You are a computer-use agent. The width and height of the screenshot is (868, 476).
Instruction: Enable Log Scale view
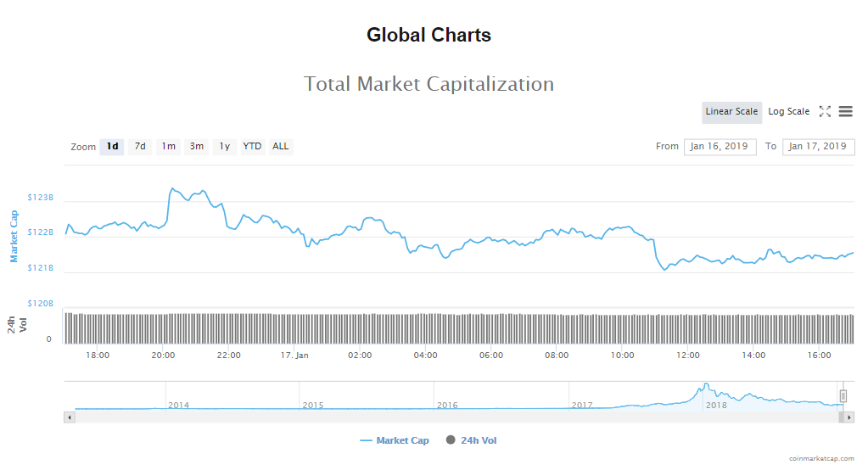(788, 112)
